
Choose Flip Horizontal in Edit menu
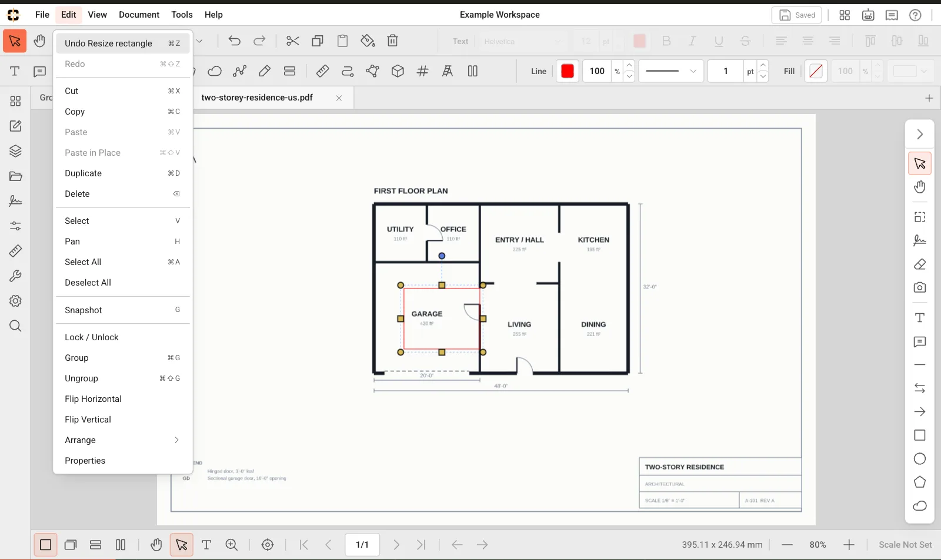point(122,399)
